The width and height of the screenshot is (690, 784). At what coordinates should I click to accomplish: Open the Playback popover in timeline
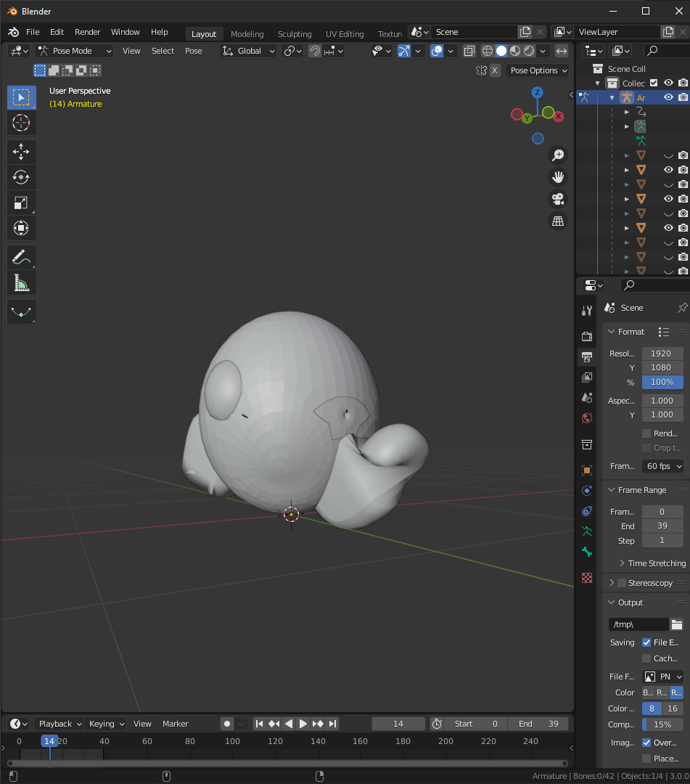pos(60,724)
